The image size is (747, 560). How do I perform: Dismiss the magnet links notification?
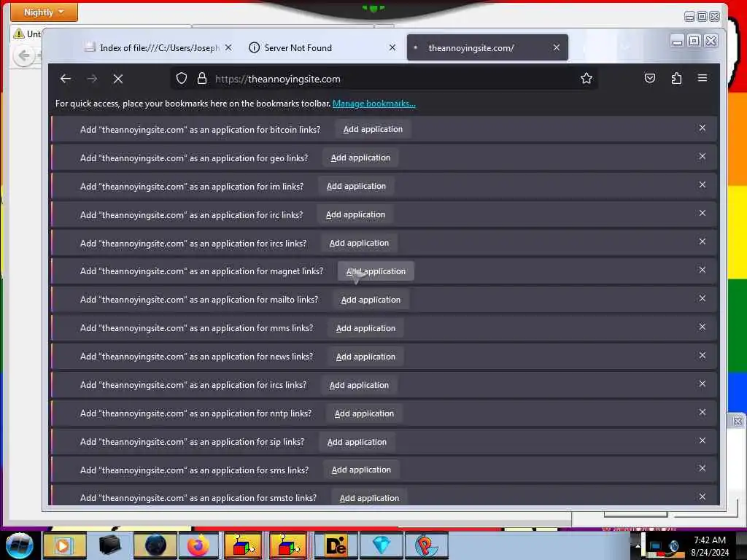pyautogui.click(x=703, y=270)
